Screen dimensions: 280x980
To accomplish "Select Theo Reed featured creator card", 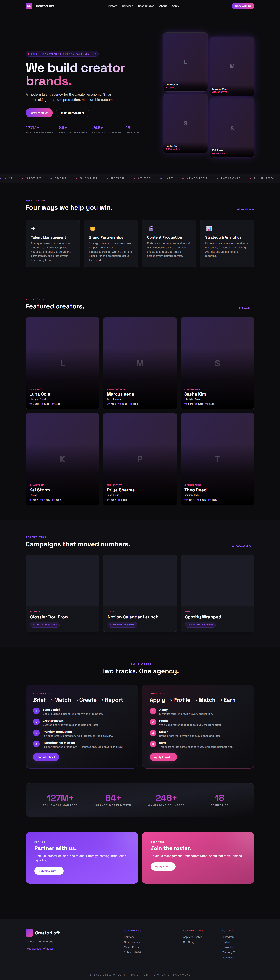I will click(x=217, y=459).
